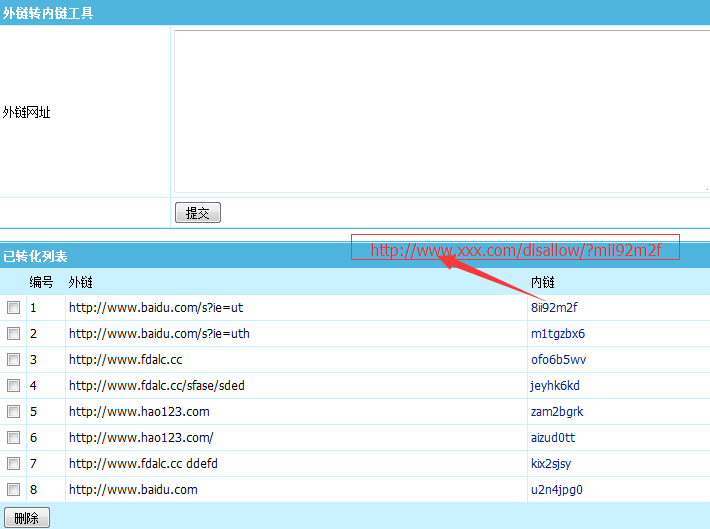Click URL http://www.fdalc.cc/sfase/sded

pos(157,385)
